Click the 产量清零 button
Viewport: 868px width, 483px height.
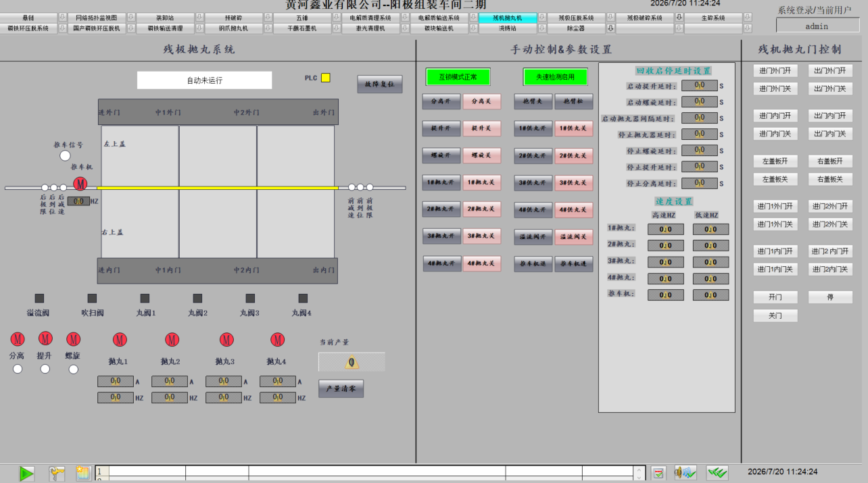(x=341, y=388)
